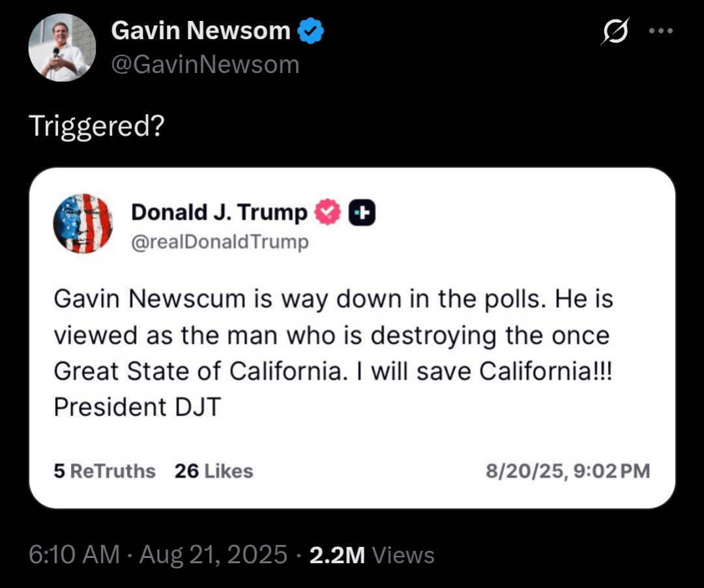The width and height of the screenshot is (704, 588).
Task: Open Gavin Newsom's profile picture
Action: pos(62,48)
